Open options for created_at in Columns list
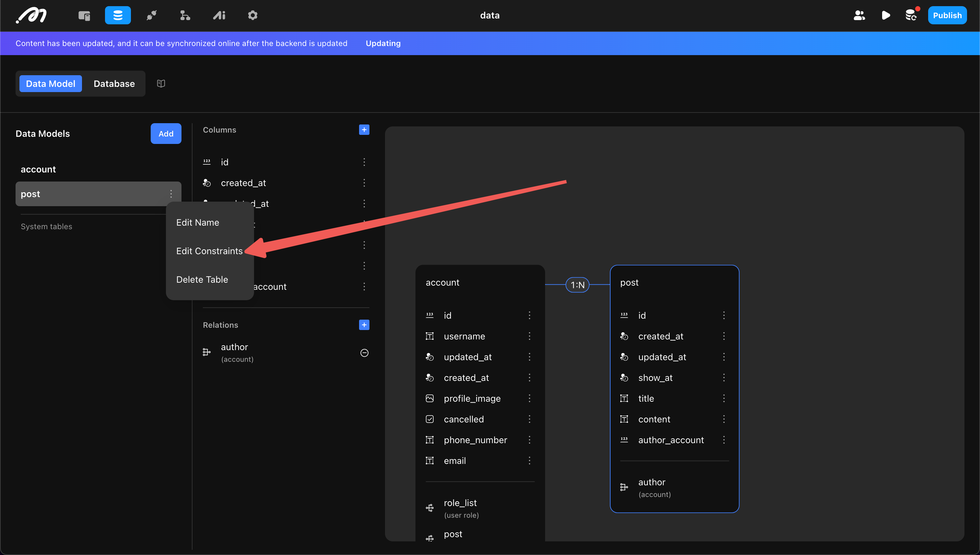This screenshot has height=555, width=980. click(x=364, y=183)
